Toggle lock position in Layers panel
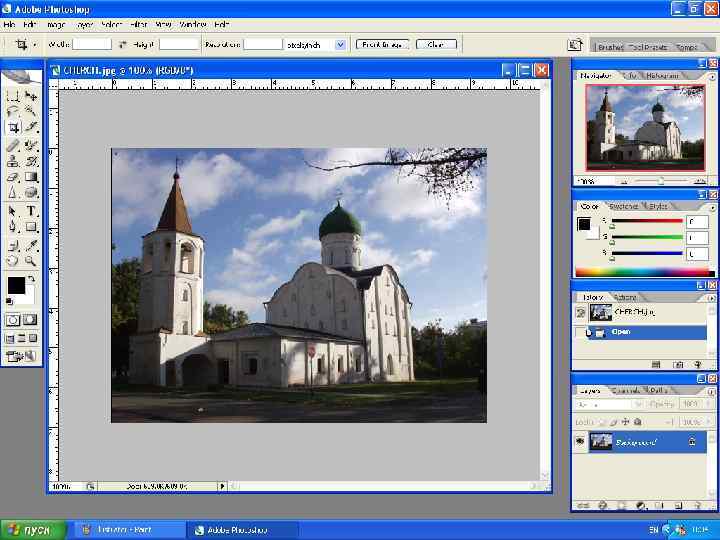 click(625, 422)
